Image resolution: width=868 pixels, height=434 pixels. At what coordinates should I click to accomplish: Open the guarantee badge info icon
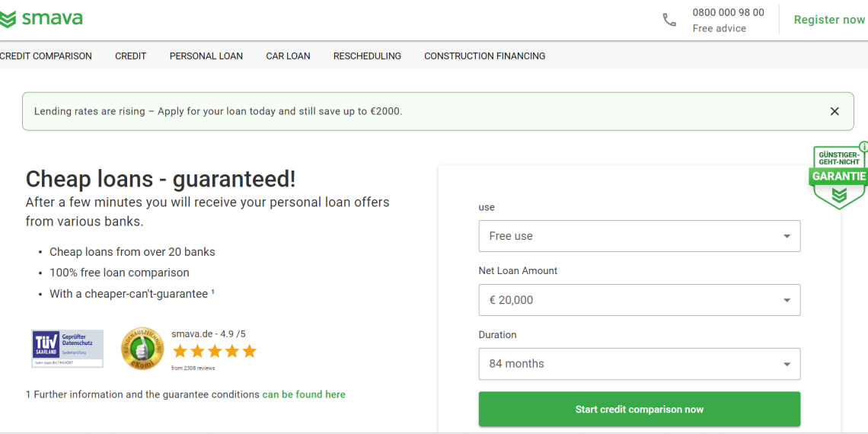point(863,146)
